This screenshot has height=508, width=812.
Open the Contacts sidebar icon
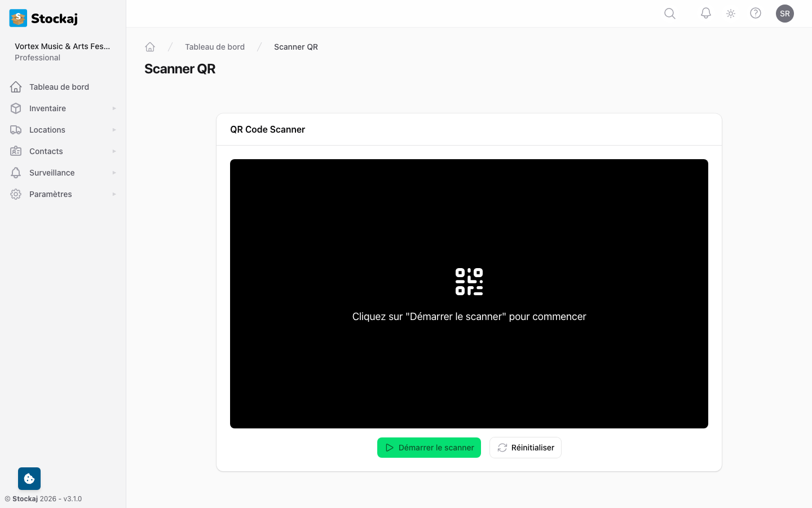[x=16, y=151]
